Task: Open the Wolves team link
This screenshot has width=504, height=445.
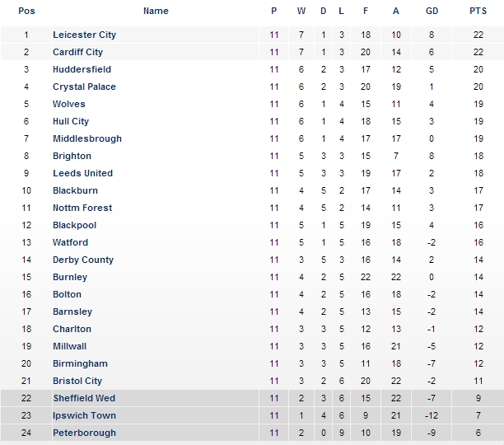Action: point(69,104)
